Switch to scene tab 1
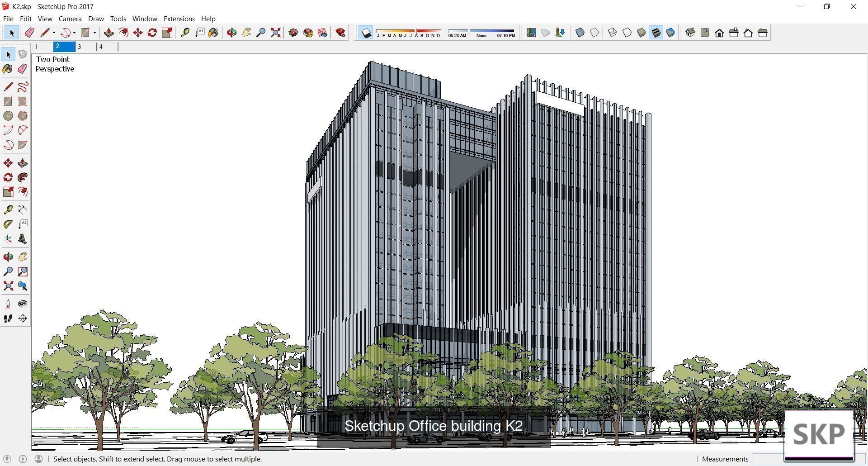This screenshot has width=868, height=466. pos(42,47)
